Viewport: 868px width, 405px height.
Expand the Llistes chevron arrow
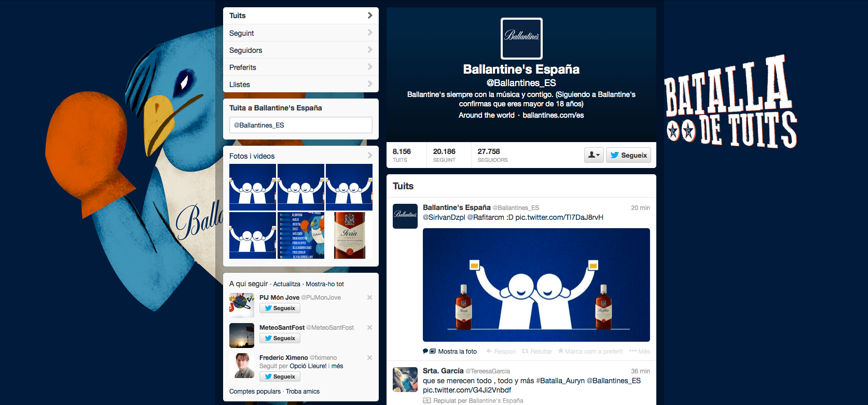click(x=370, y=84)
